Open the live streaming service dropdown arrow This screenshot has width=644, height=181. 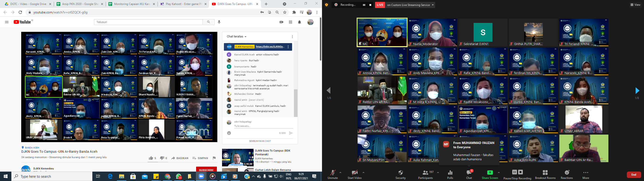[433, 5]
